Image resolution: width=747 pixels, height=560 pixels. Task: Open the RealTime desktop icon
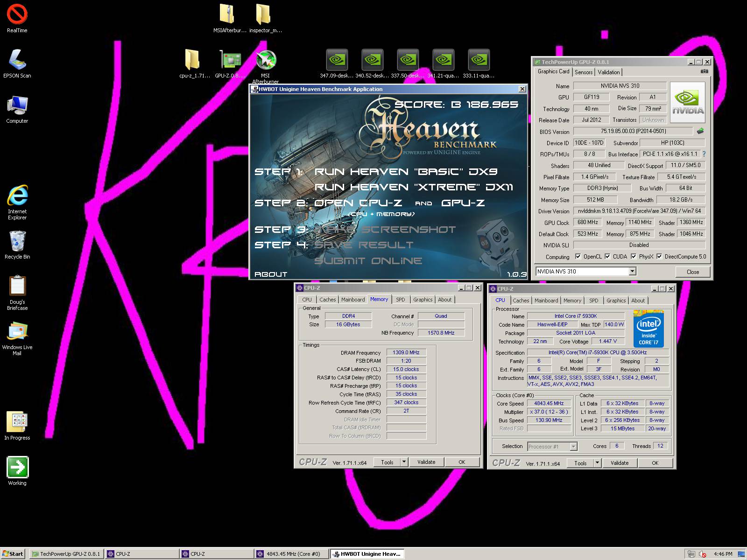click(17, 18)
